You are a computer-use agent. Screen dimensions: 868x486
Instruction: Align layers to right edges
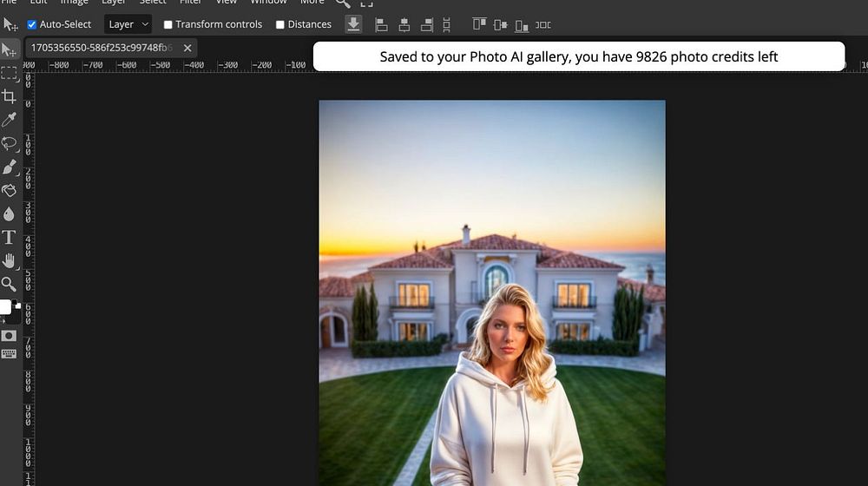(x=427, y=25)
